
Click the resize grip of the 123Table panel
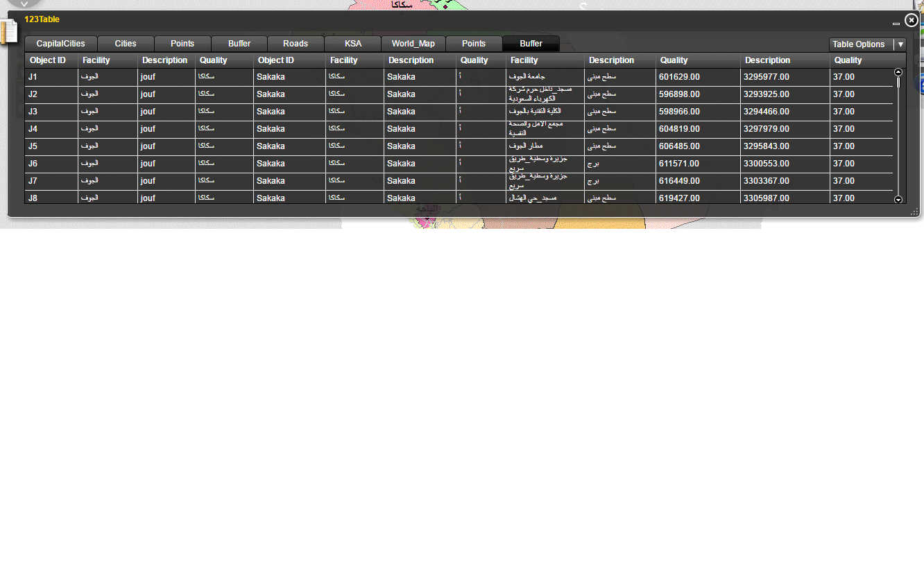click(x=914, y=211)
